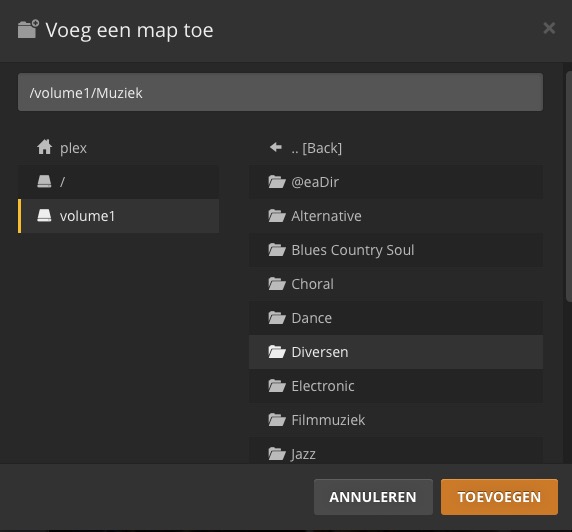Click the Annuleren button
The height and width of the screenshot is (532, 572).
tap(373, 497)
